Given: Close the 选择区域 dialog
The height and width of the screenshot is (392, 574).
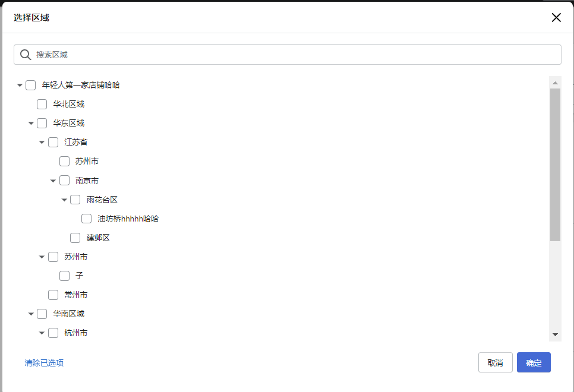Looking at the screenshot, I should click(x=556, y=18).
